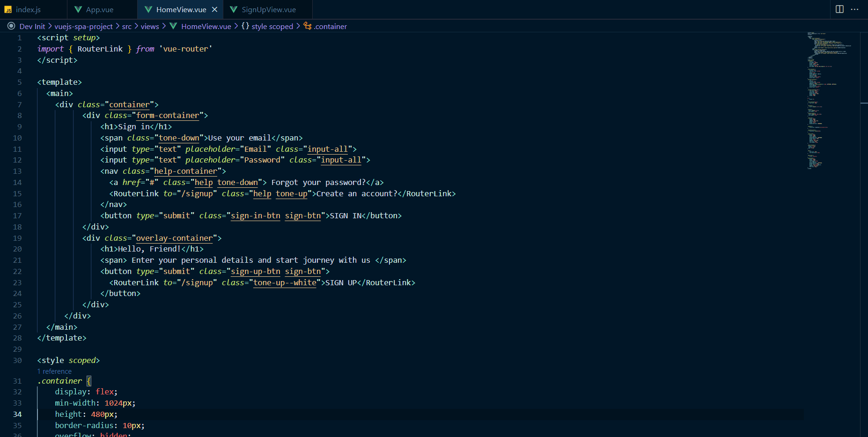Close the HomeView.vue tab
Viewport: 868px width, 437px height.
point(214,9)
